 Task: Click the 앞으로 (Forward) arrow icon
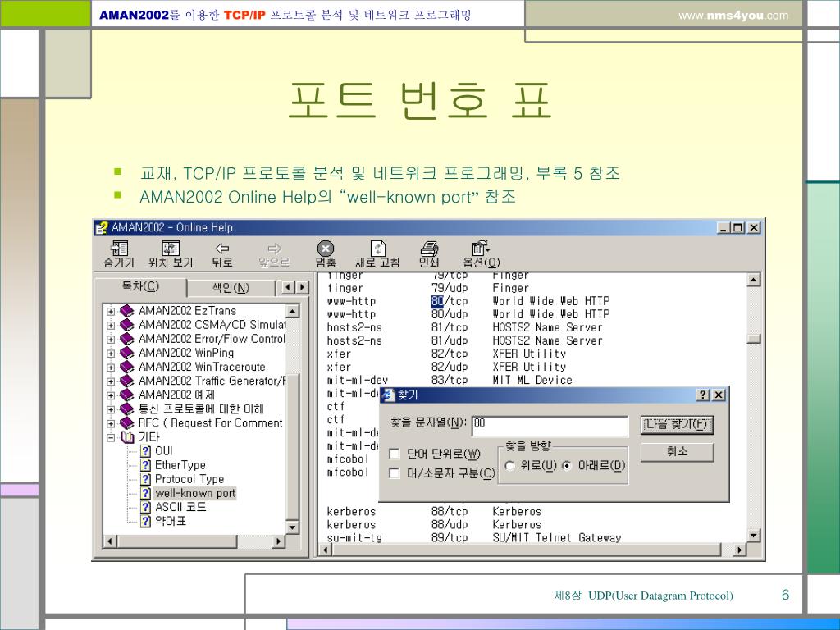click(274, 248)
